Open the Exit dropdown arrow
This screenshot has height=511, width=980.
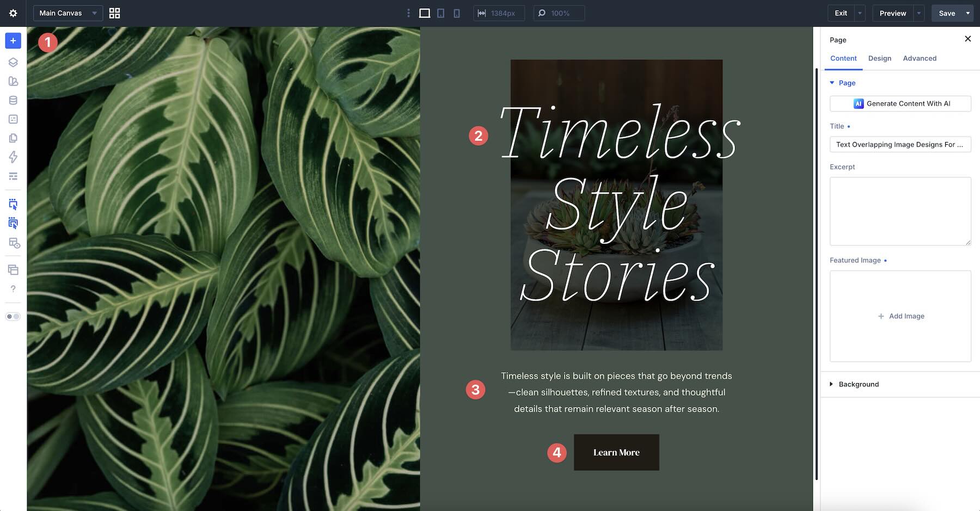pos(860,13)
